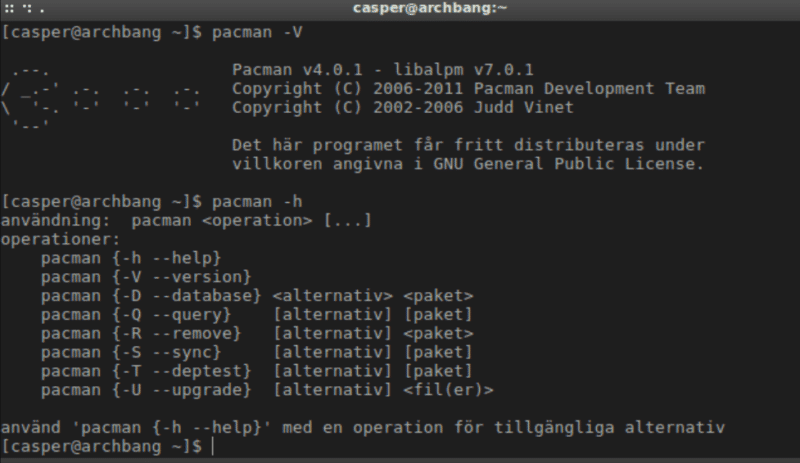800x463 pixels.
Task: Click the '{-S --sync}' operation line
Action: 257,352
